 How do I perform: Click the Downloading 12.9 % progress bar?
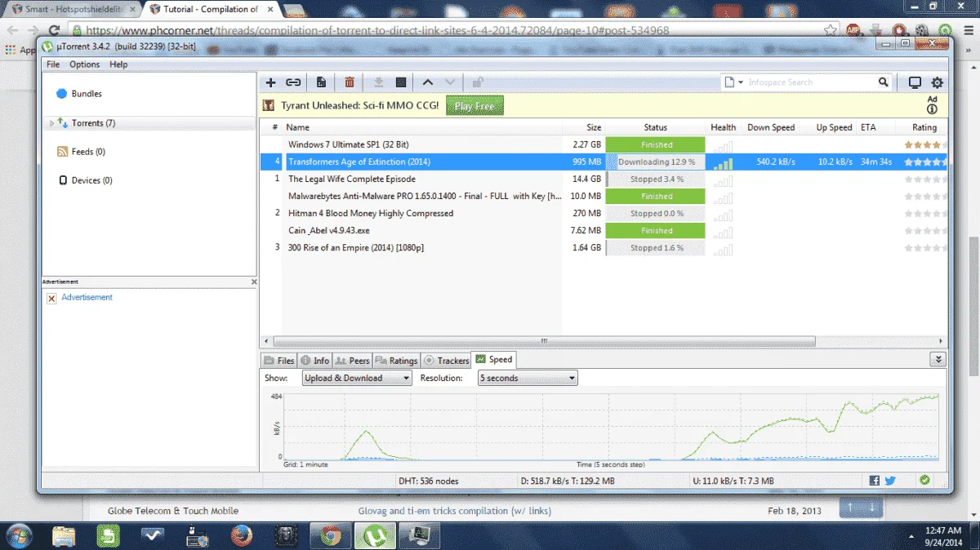[655, 162]
